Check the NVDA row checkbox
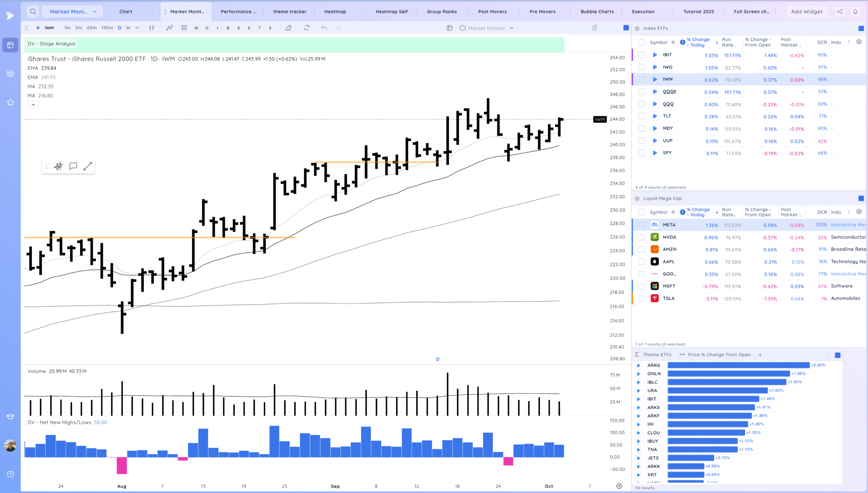The height and width of the screenshot is (493, 868). coord(641,237)
